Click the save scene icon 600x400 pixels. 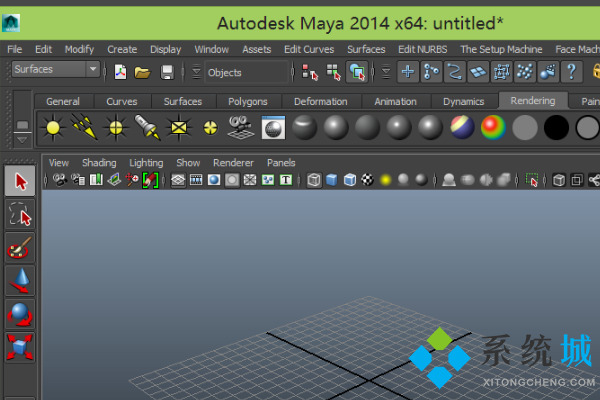coord(167,72)
